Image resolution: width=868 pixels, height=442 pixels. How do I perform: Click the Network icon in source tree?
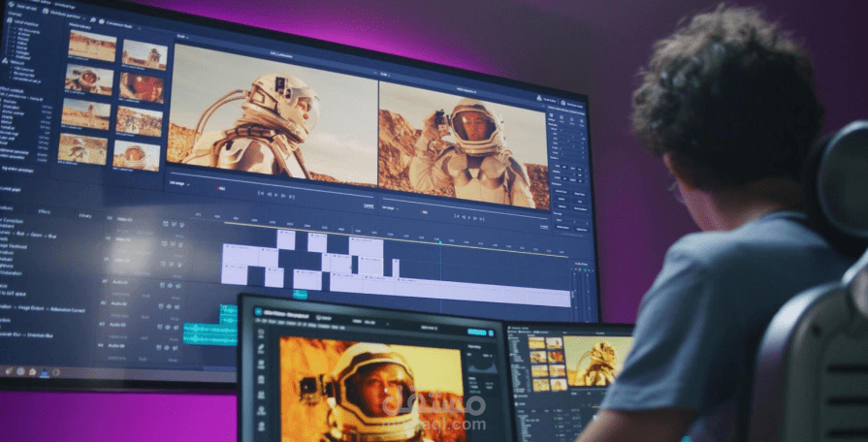click(x=5, y=61)
